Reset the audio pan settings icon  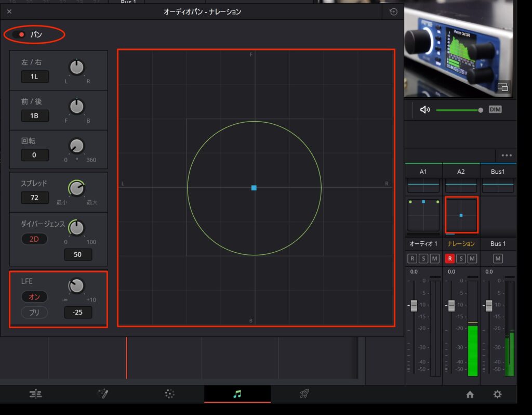click(x=393, y=11)
